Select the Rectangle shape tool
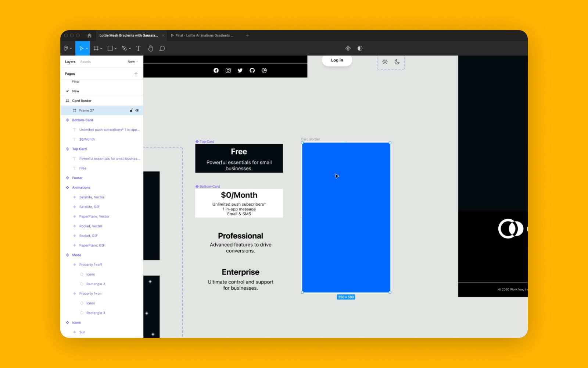The image size is (588, 368). coord(110,48)
